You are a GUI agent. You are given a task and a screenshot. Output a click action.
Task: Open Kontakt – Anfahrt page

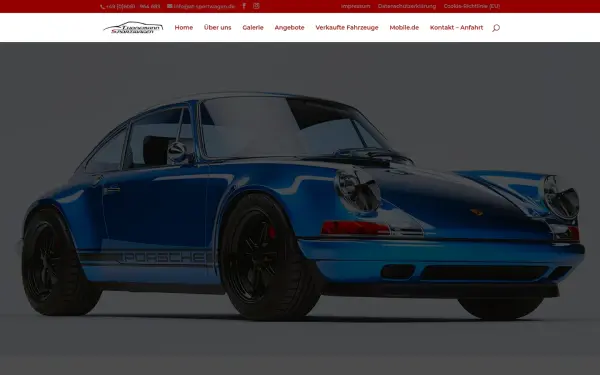457,28
